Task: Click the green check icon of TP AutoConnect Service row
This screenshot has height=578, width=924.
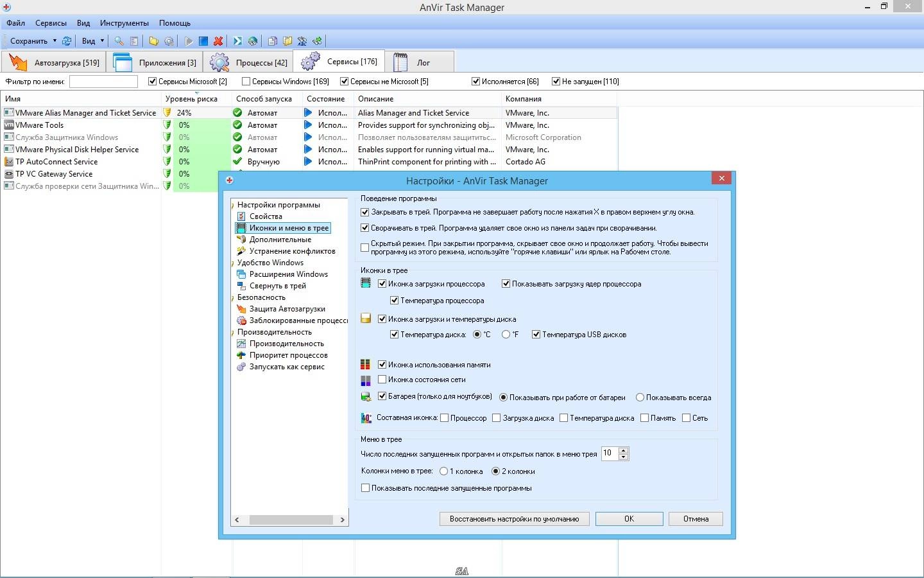Action: tap(237, 162)
